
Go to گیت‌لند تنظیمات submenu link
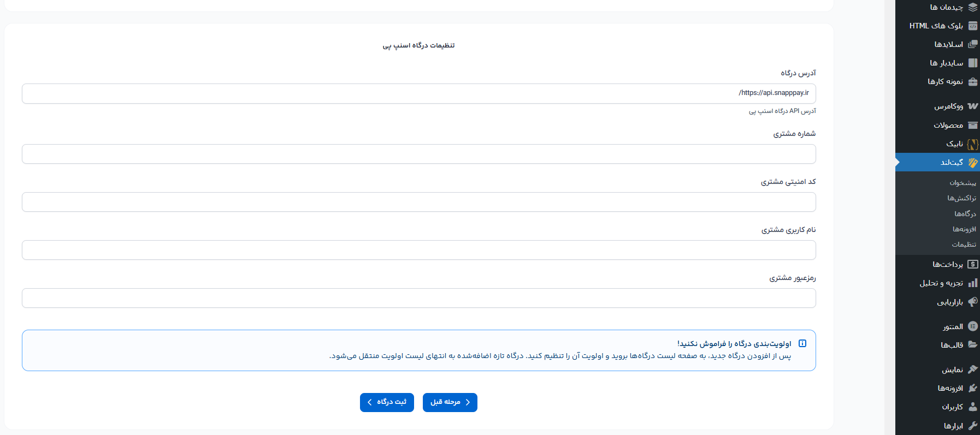(964, 245)
